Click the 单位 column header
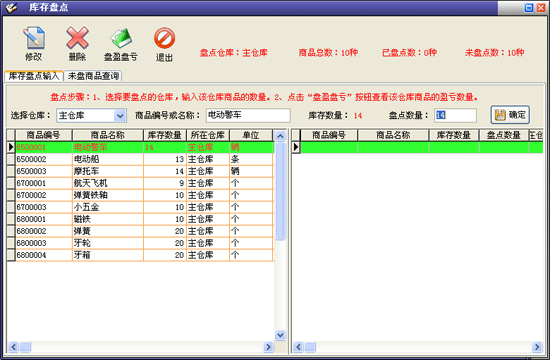The image size is (550, 360). tap(251, 135)
